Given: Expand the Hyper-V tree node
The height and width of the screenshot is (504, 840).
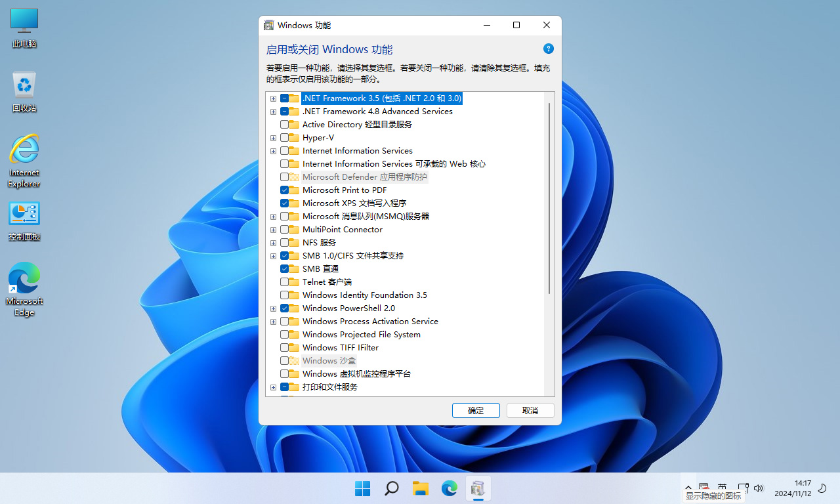Looking at the screenshot, I should tap(273, 138).
